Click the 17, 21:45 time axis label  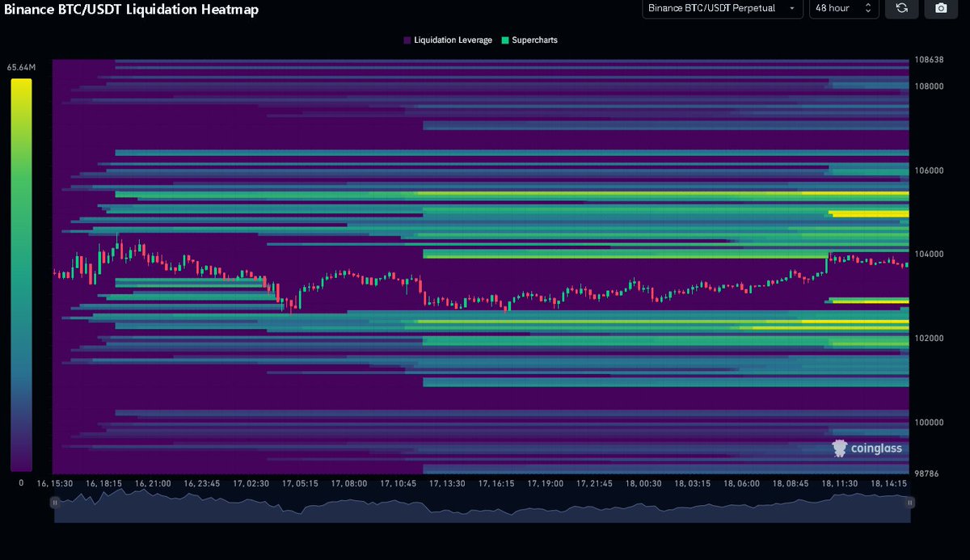click(x=594, y=483)
